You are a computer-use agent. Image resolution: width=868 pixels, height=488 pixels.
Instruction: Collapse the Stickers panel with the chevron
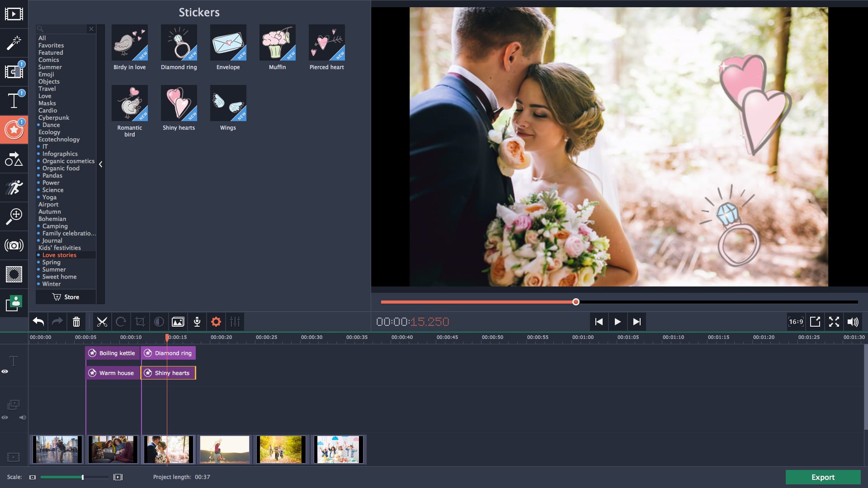point(101,164)
